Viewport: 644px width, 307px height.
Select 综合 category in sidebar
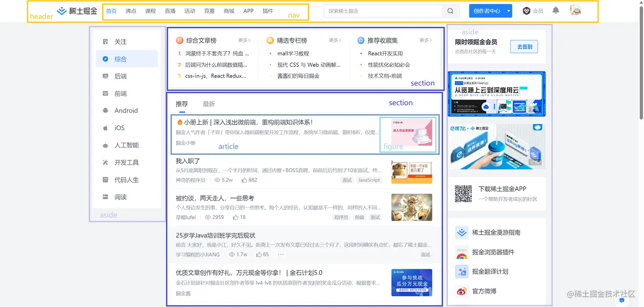pos(127,59)
